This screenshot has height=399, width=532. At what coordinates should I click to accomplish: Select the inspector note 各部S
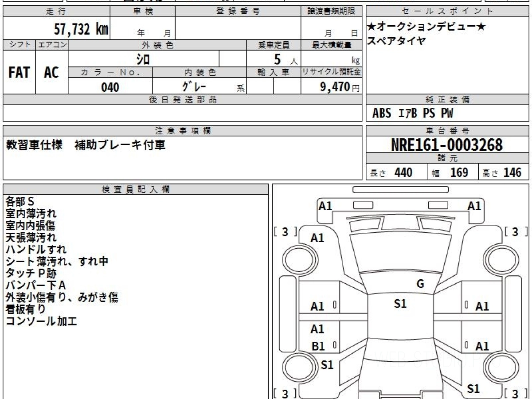point(20,202)
